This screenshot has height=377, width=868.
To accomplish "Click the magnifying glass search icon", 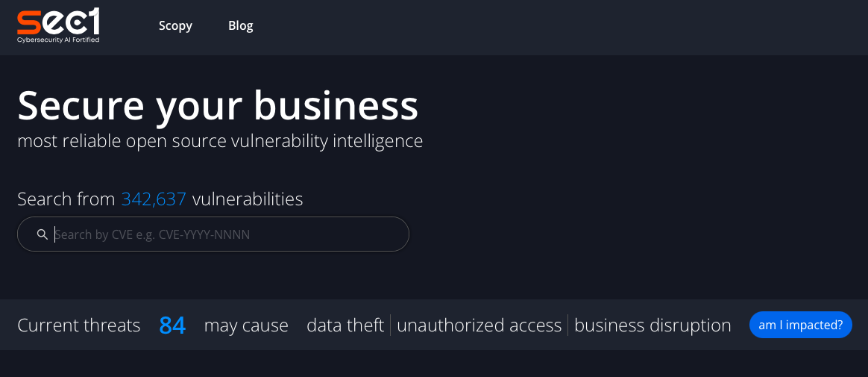I will click(43, 234).
